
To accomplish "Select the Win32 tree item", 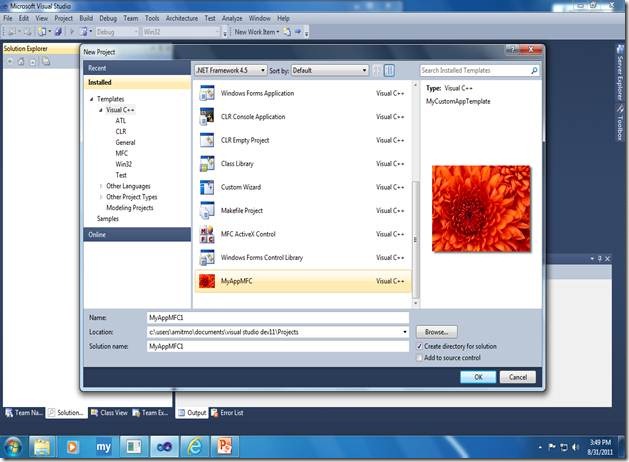I will [124, 164].
